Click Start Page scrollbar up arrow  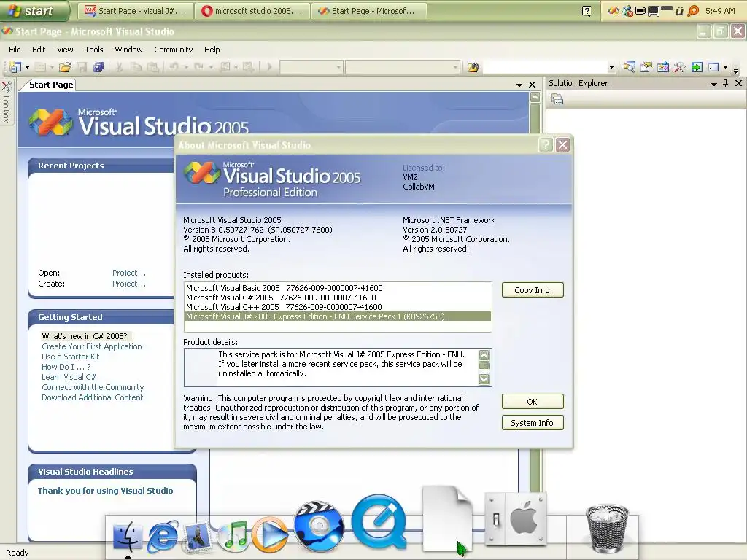[x=535, y=98]
